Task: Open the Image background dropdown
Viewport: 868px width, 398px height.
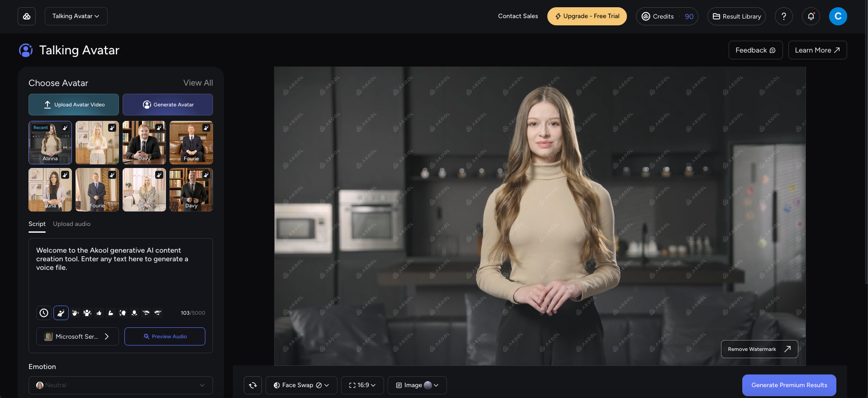Action: 417,385
